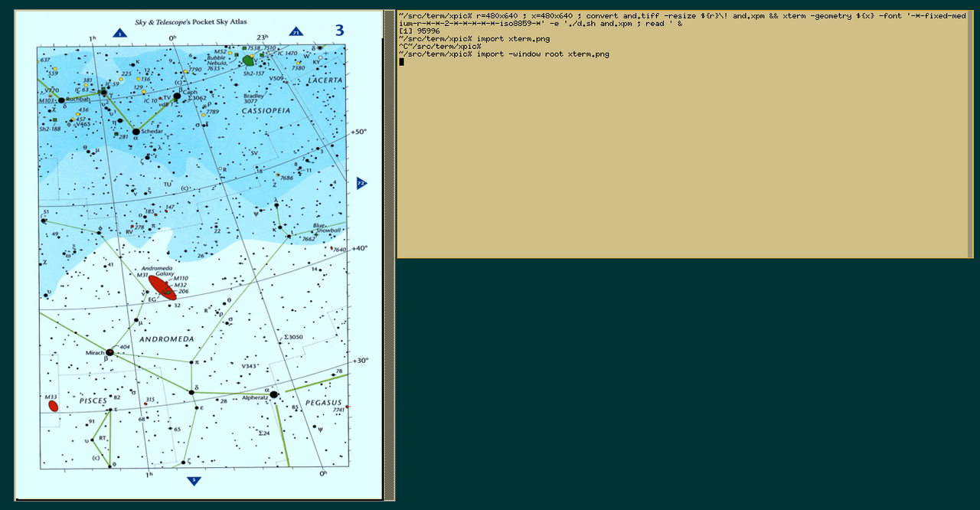Click the convert and.tiff command line

coord(682,20)
